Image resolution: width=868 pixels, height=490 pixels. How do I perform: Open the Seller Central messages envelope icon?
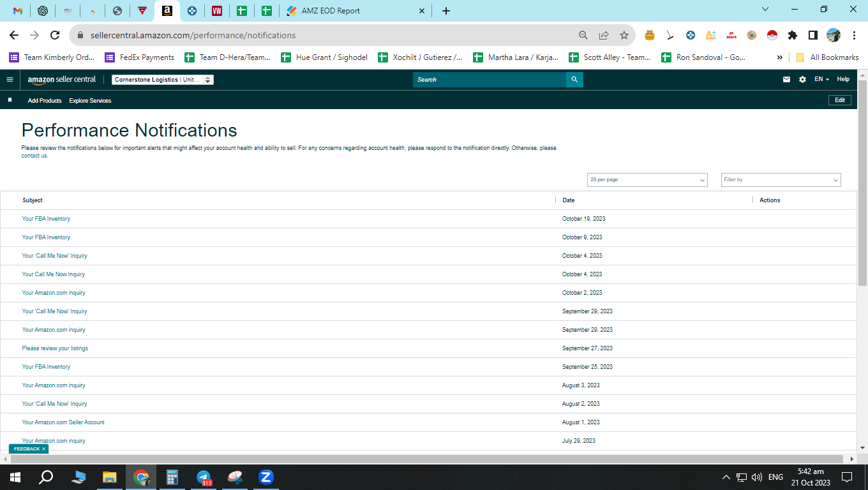(786, 80)
